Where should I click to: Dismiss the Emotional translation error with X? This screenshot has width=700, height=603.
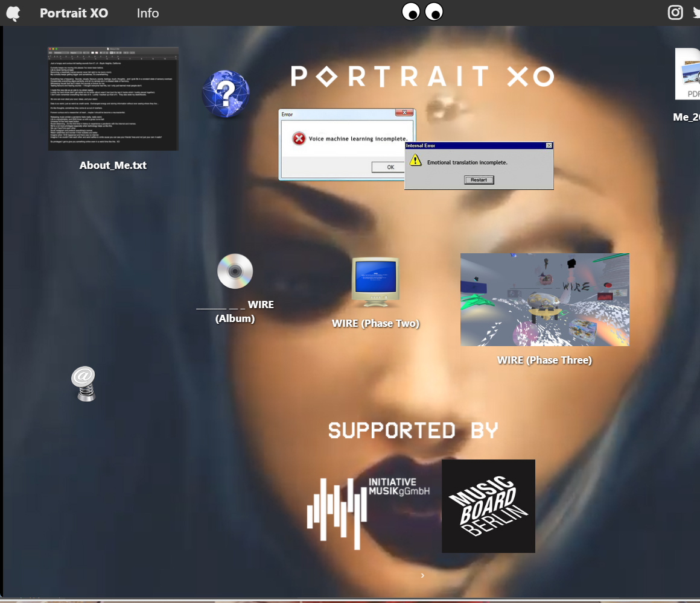point(549,145)
